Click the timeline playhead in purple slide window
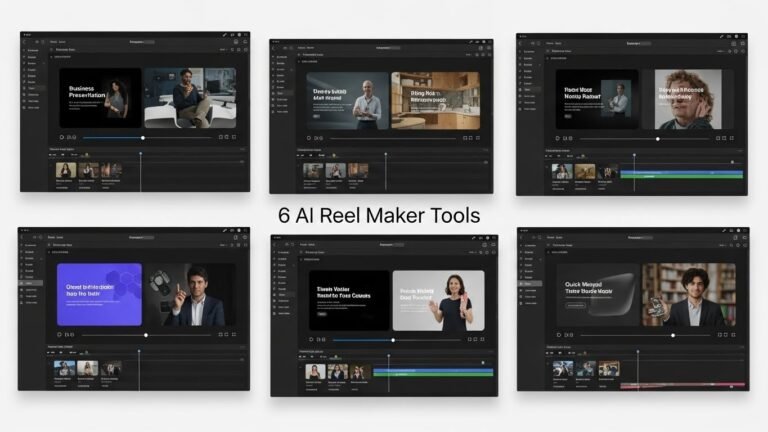 pos(139,351)
